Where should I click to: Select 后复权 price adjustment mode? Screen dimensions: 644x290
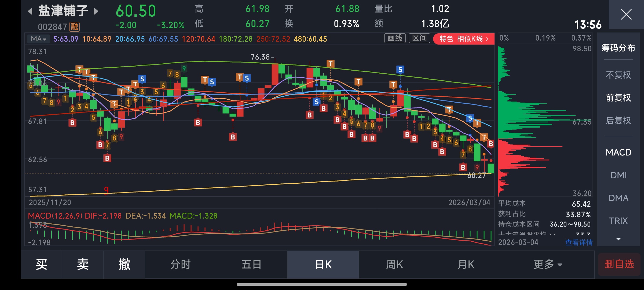coord(618,121)
